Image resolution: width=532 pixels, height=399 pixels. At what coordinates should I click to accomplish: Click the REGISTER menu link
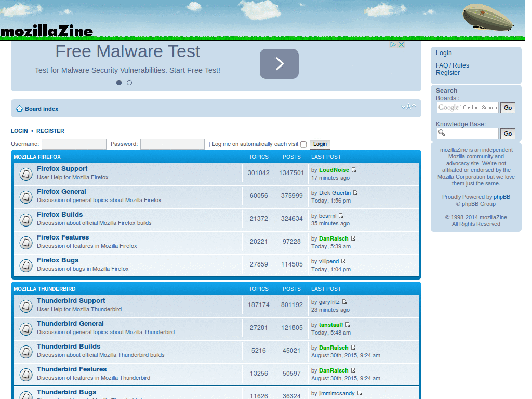[50, 131]
